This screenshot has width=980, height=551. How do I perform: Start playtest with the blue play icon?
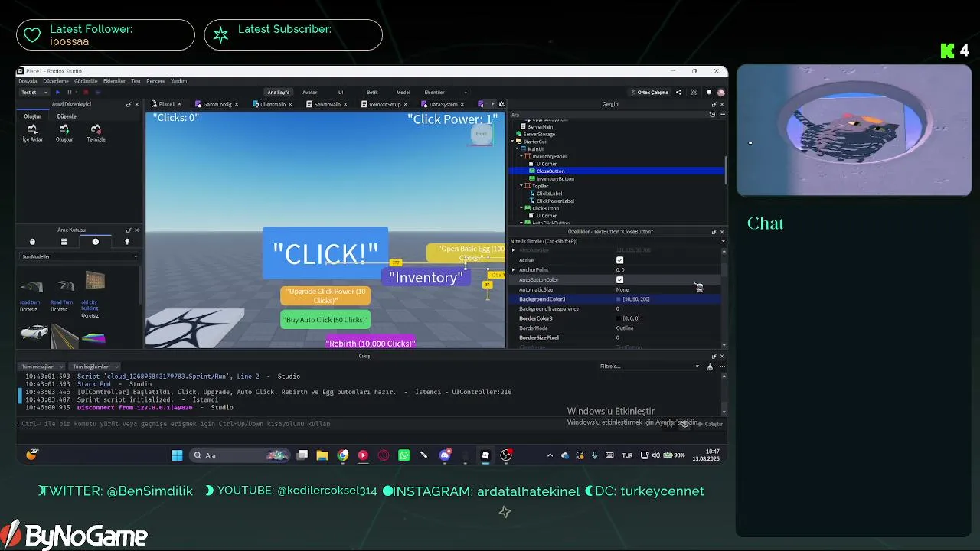click(x=57, y=92)
